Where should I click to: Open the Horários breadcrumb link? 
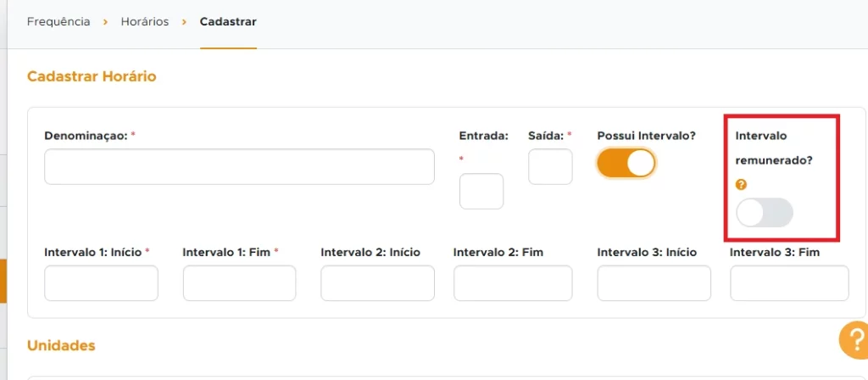pyautogui.click(x=144, y=22)
